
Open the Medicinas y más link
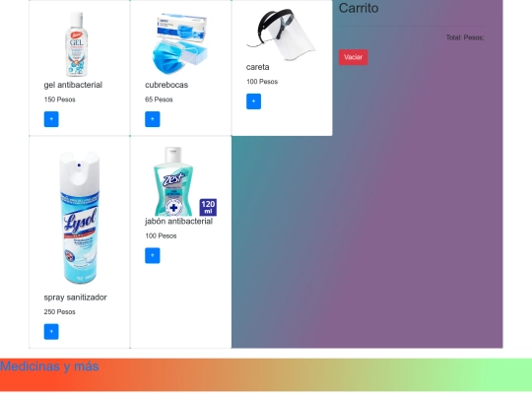49,366
